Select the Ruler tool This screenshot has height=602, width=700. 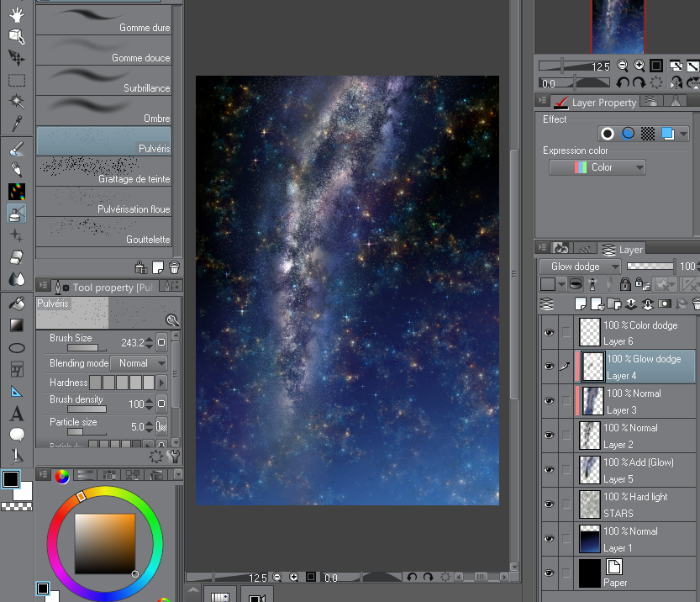17,392
